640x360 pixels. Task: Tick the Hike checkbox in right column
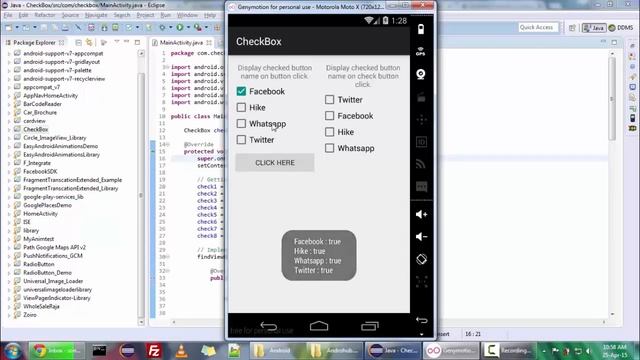click(x=329, y=132)
